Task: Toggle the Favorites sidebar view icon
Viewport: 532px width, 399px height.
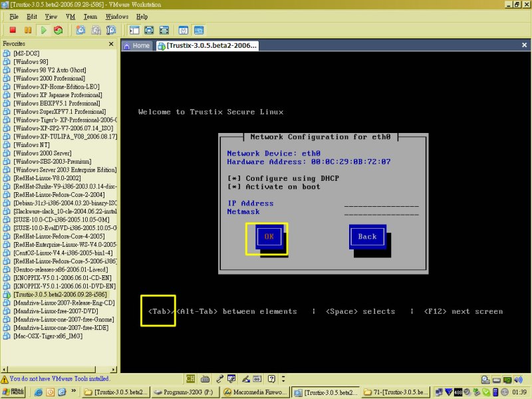Action: 134,30
